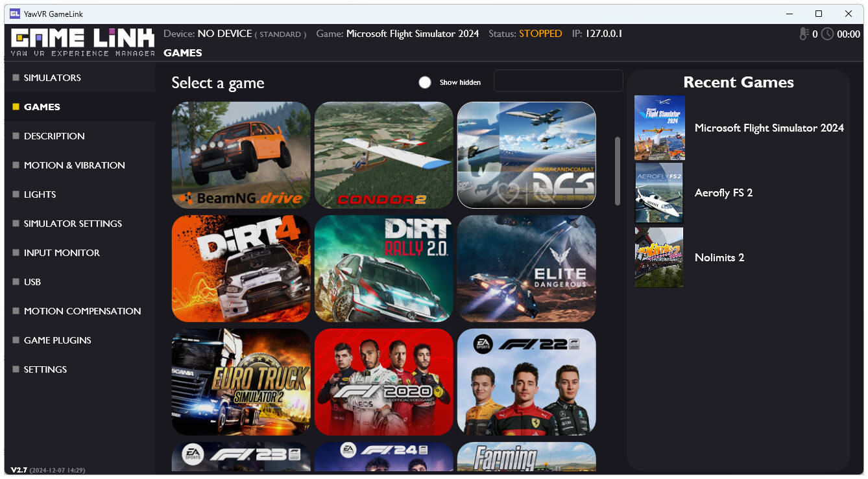
Task: Click the Description sidebar icon
Action: click(x=15, y=135)
